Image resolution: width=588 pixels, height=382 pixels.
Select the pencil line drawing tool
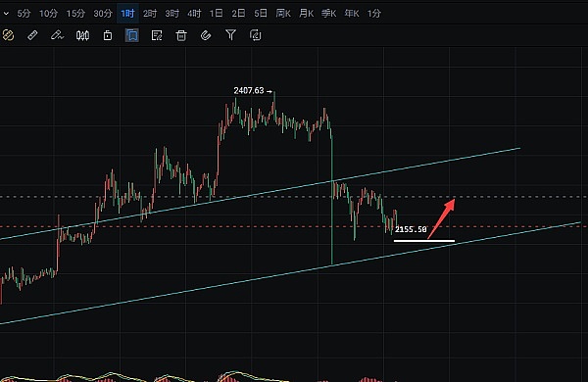[x=57, y=35]
